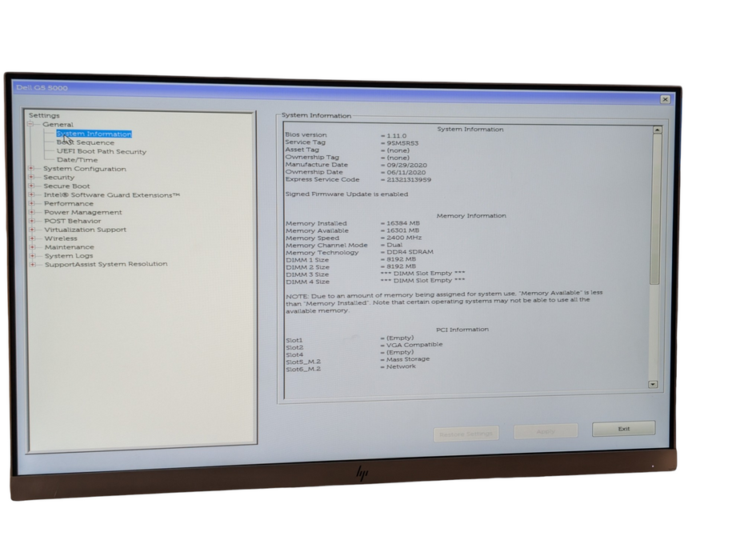Click the Restore Settings button
The width and height of the screenshot is (744, 560).
(466, 434)
